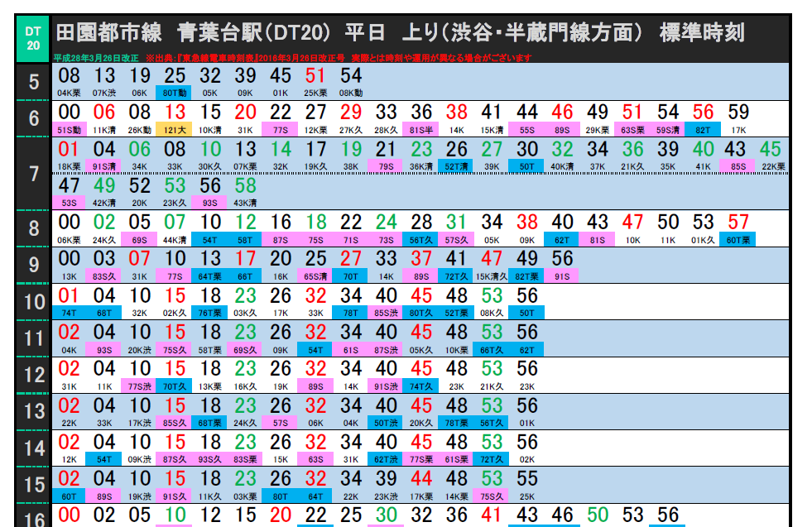Select the hour 7 row header
Image resolution: width=812 pixels, height=527 pixels.
[34, 174]
